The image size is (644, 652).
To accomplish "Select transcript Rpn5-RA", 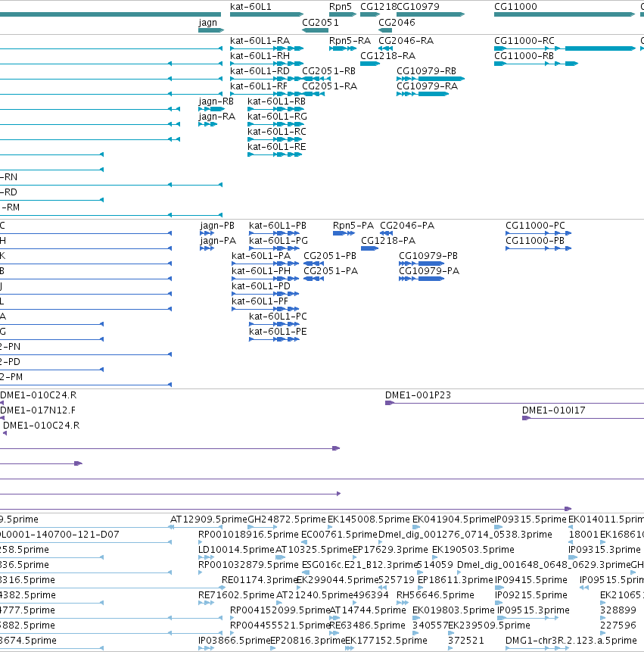I will tap(343, 48).
